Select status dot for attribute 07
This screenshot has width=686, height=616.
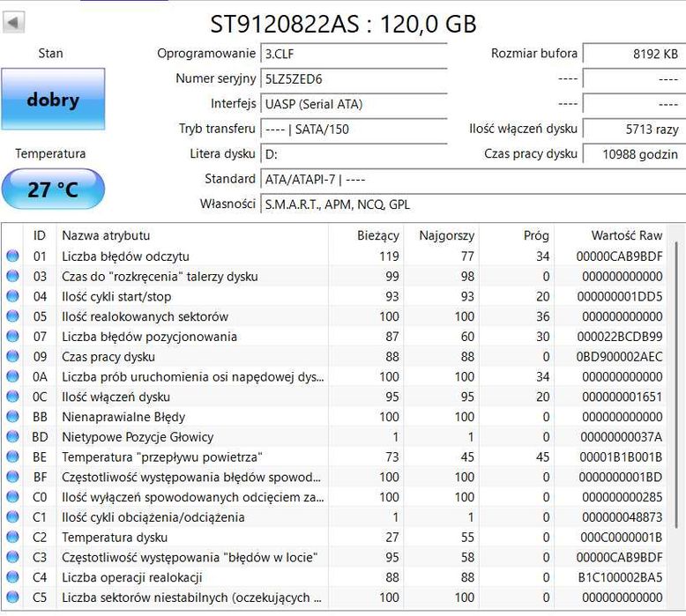[x=12, y=336]
